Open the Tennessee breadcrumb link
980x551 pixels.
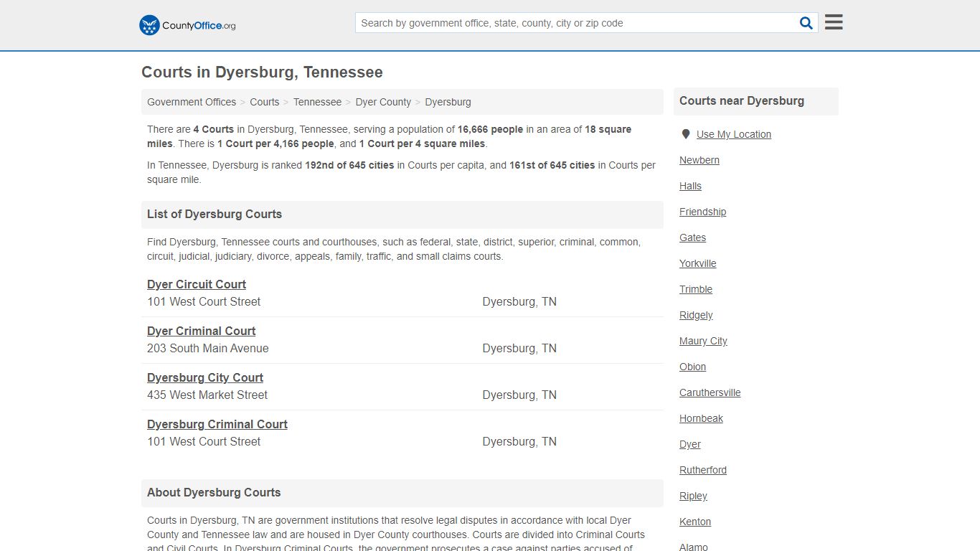tap(317, 102)
